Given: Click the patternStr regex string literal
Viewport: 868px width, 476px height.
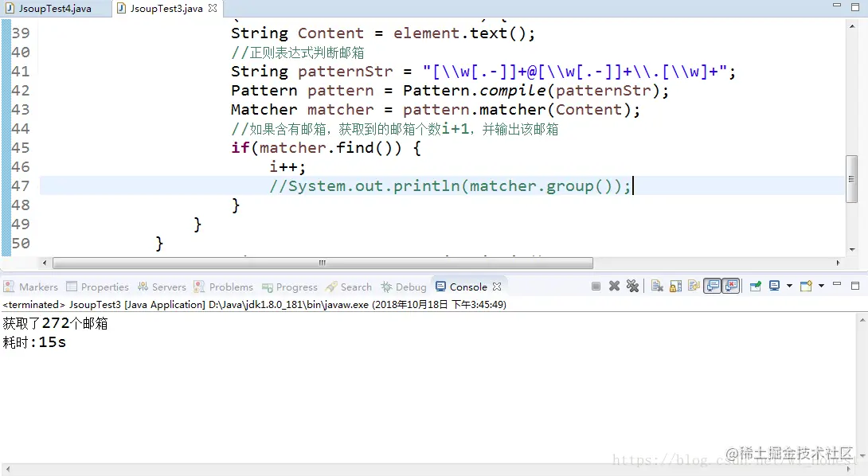Looking at the screenshot, I should [x=575, y=72].
